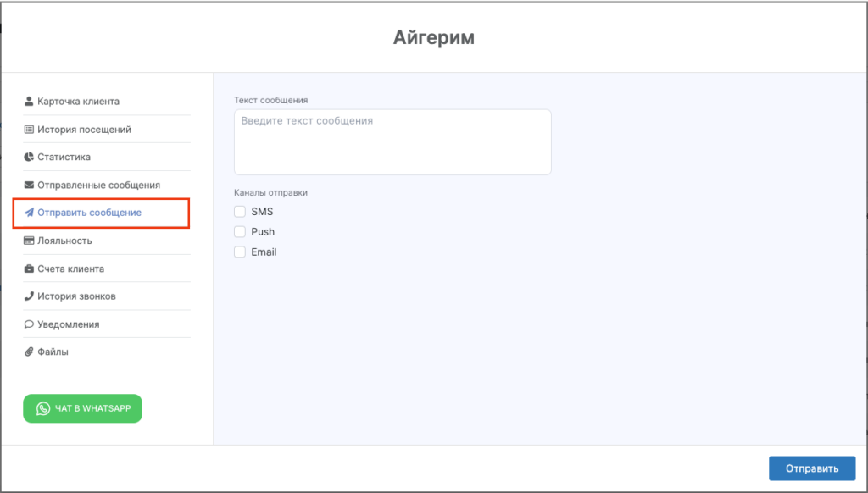Open the Файлы menu item
The height and width of the screenshot is (493, 868).
[x=53, y=352]
